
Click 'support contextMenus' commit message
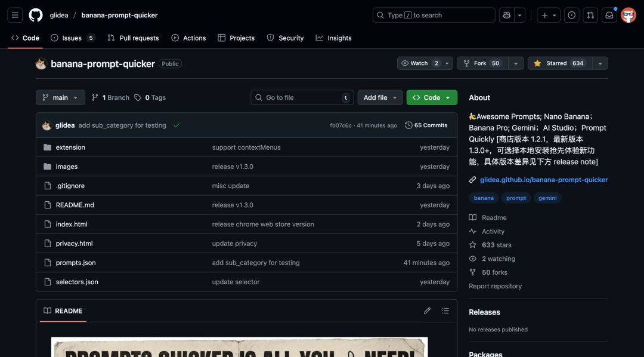[246, 147]
